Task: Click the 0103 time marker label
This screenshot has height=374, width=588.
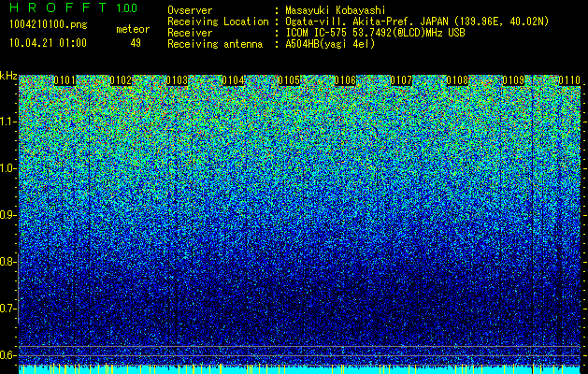Action: (177, 80)
